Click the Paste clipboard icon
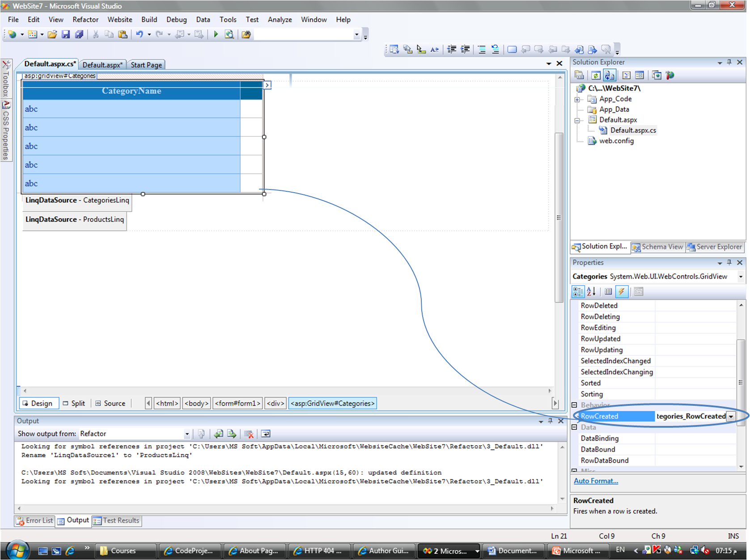 pos(123,34)
